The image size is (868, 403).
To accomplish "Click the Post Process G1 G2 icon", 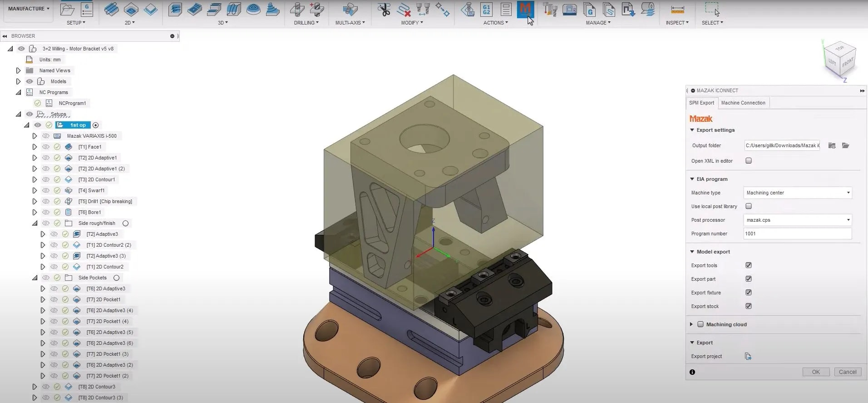I will [487, 9].
